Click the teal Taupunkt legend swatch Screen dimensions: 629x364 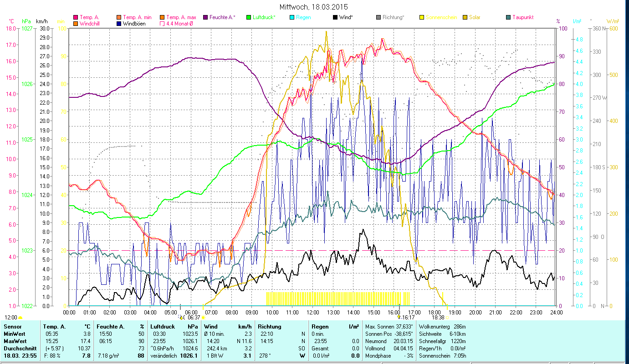[508, 17]
